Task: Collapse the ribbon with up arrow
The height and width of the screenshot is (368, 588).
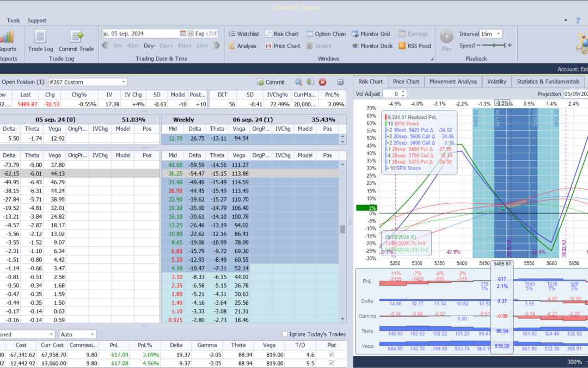Action: (x=566, y=20)
